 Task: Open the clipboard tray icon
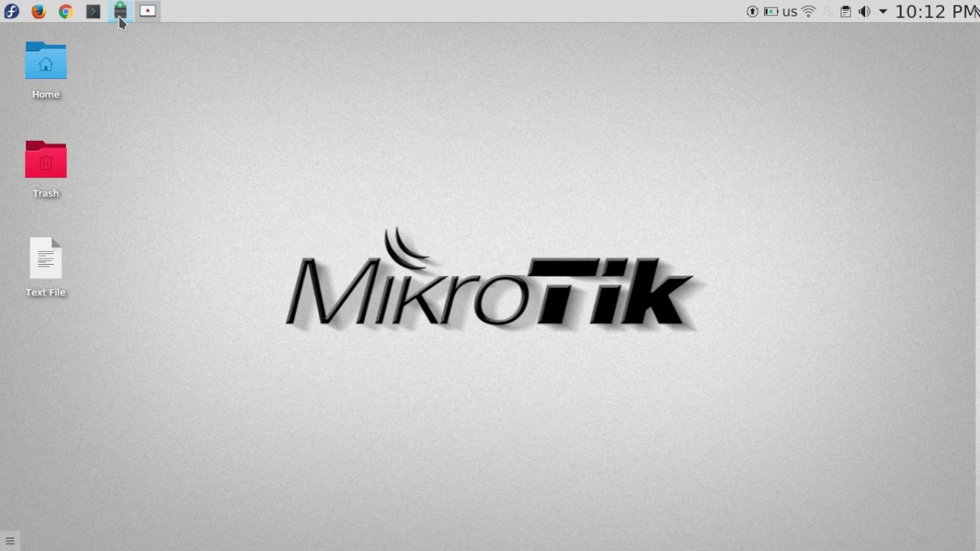(x=845, y=11)
